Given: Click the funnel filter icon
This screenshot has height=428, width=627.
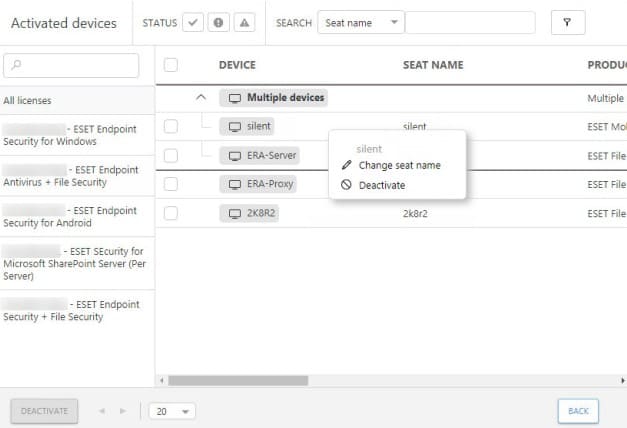Looking at the screenshot, I should (567, 23).
